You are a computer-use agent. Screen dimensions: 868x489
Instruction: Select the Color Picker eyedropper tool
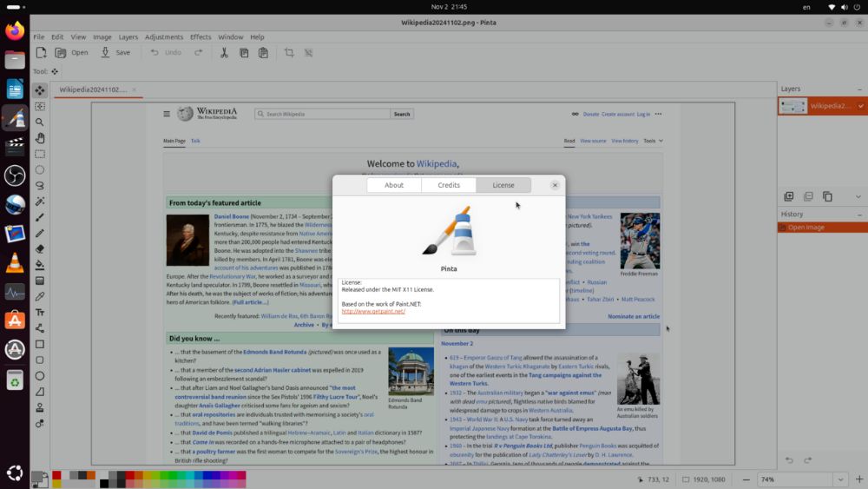pyautogui.click(x=40, y=297)
